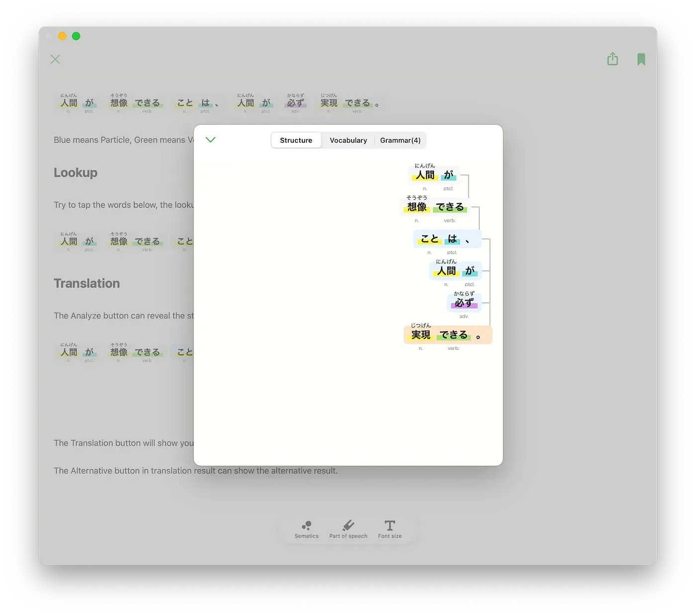Switch to the Vocabulary tab
Image resolution: width=696 pixels, height=616 pixels.
tap(348, 140)
